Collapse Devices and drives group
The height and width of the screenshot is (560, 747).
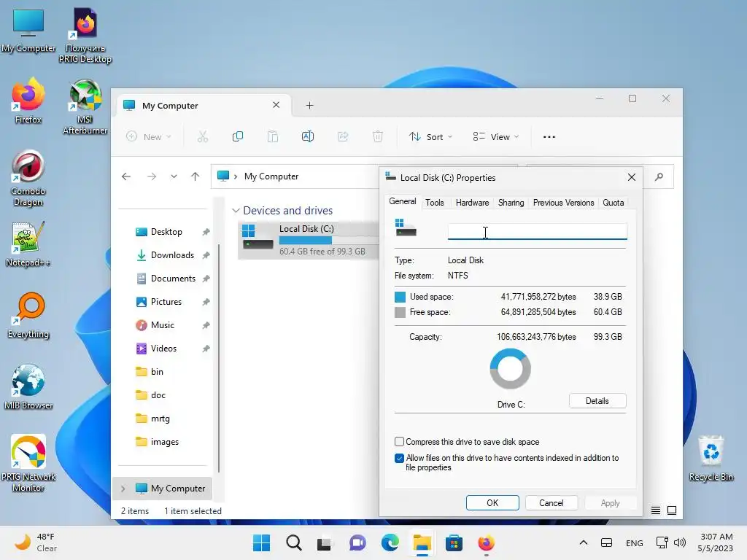[x=236, y=211]
